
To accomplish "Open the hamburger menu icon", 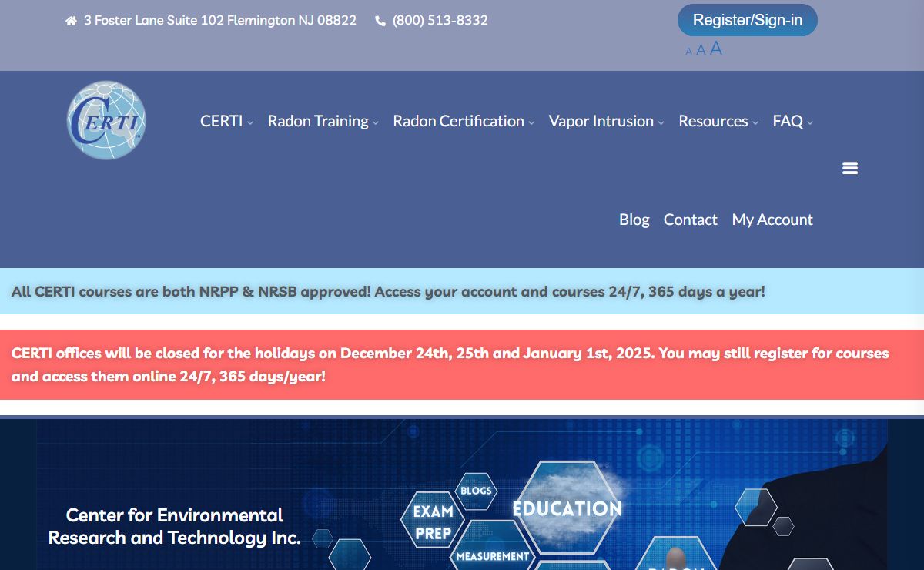I will (x=850, y=168).
